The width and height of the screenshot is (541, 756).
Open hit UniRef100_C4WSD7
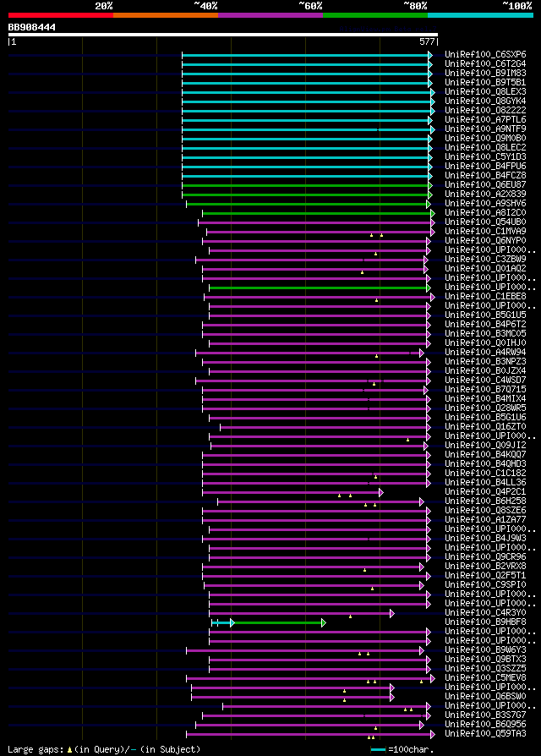tap(485, 380)
